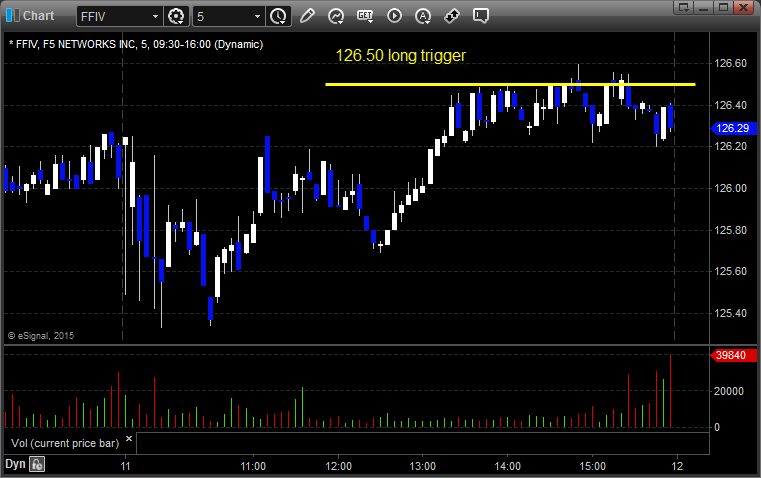The image size is (761, 478).
Task: Click the 20000 volume axis label
Action: coord(728,391)
